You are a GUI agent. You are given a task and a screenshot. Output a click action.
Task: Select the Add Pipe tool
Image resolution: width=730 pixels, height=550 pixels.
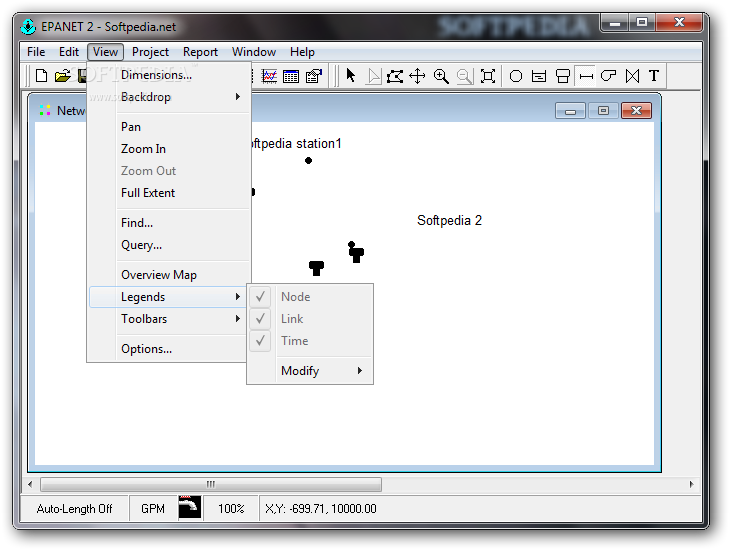pyautogui.click(x=586, y=76)
